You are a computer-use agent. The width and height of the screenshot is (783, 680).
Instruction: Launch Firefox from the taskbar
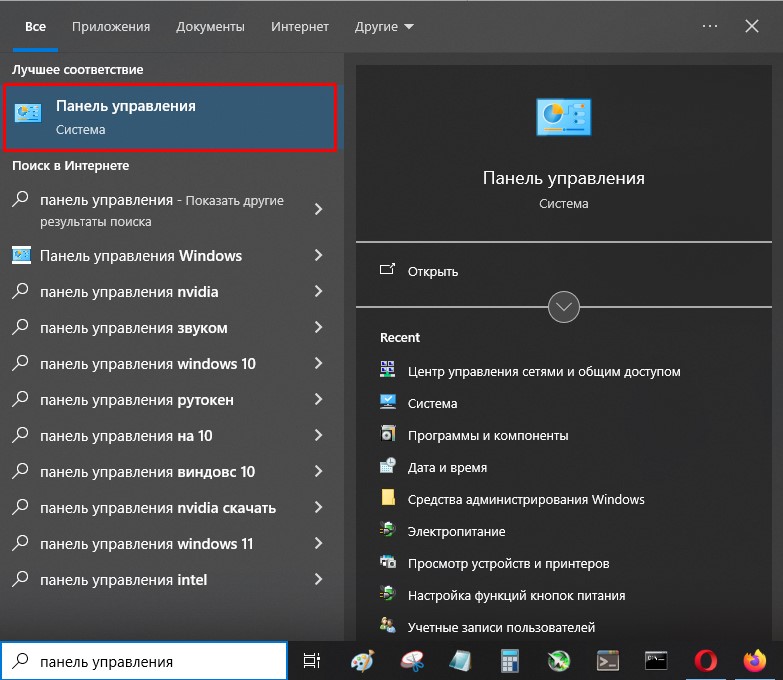(x=754, y=661)
